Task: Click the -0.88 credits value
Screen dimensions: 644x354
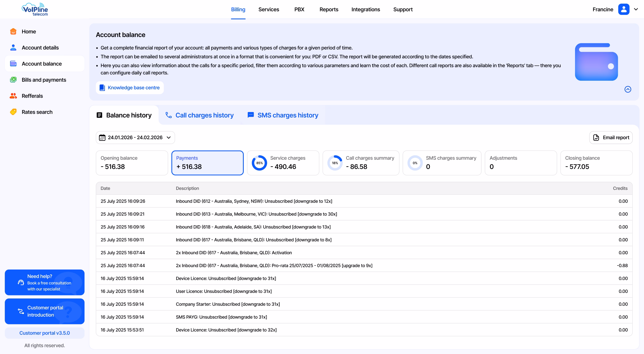Action: [622, 265]
